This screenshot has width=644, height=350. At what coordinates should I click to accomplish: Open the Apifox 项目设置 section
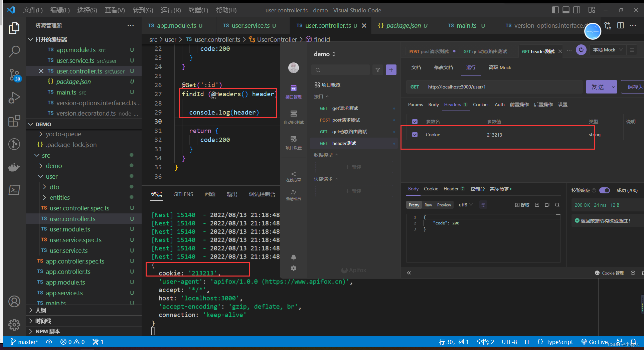pyautogui.click(x=293, y=143)
